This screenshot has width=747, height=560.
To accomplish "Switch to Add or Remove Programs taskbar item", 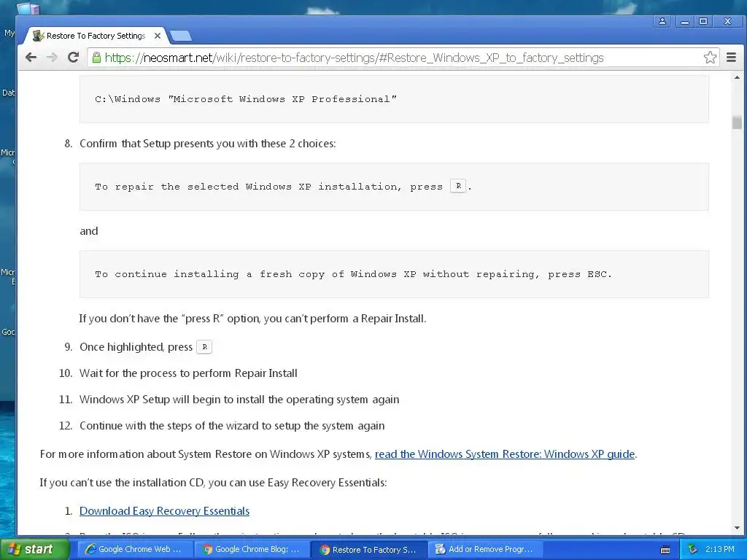I will [x=485, y=549].
